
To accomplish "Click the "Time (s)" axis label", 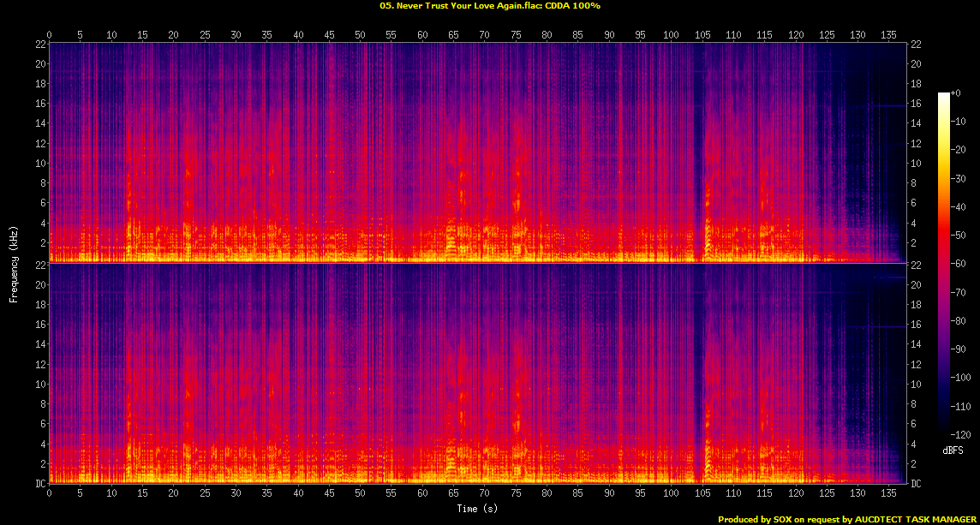I will (x=477, y=509).
